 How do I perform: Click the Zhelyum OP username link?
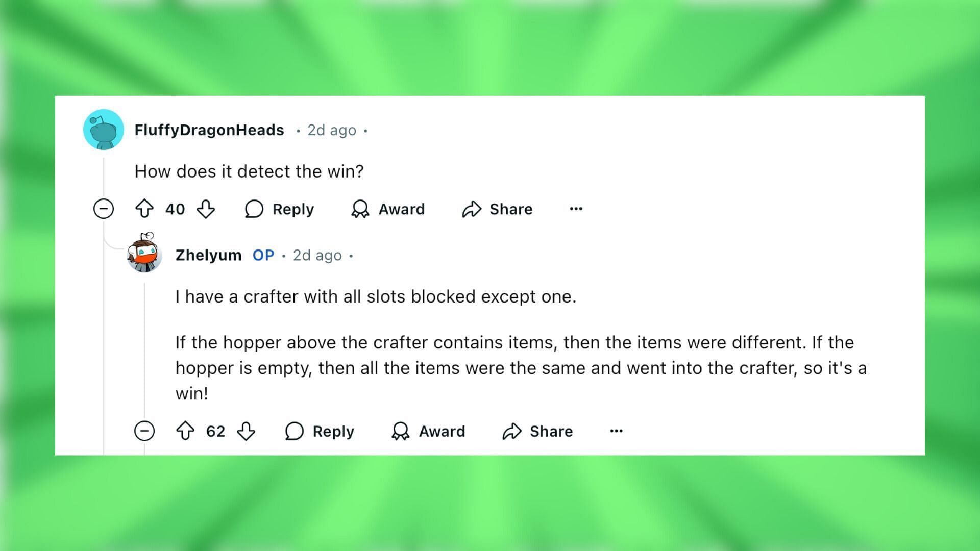tap(207, 254)
